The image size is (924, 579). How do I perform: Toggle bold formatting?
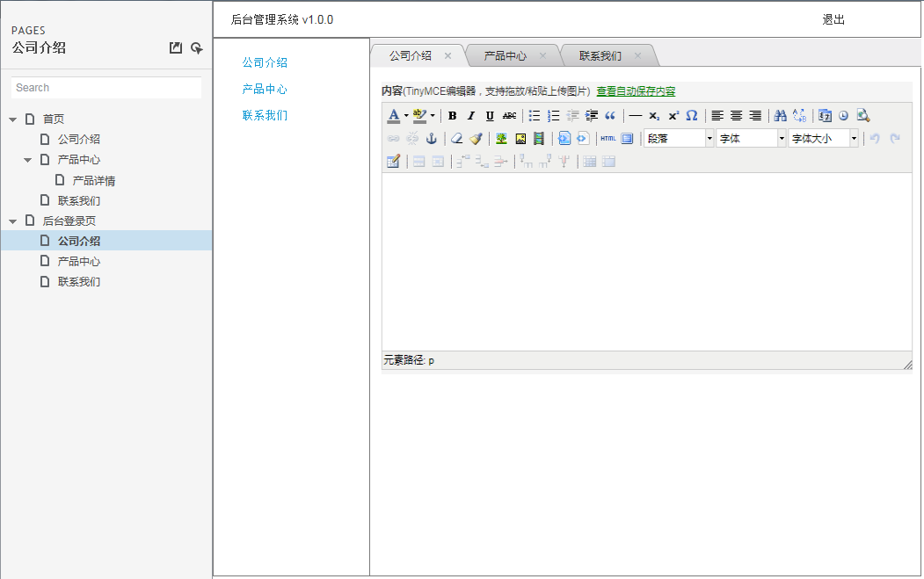[x=452, y=115]
